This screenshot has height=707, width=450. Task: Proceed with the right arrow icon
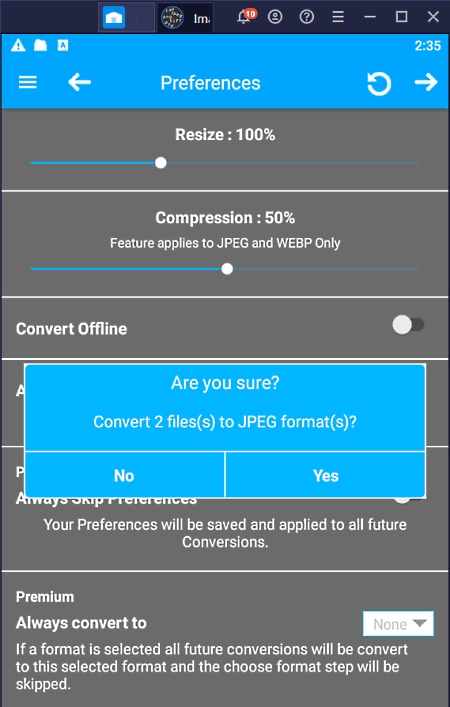click(426, 83)
